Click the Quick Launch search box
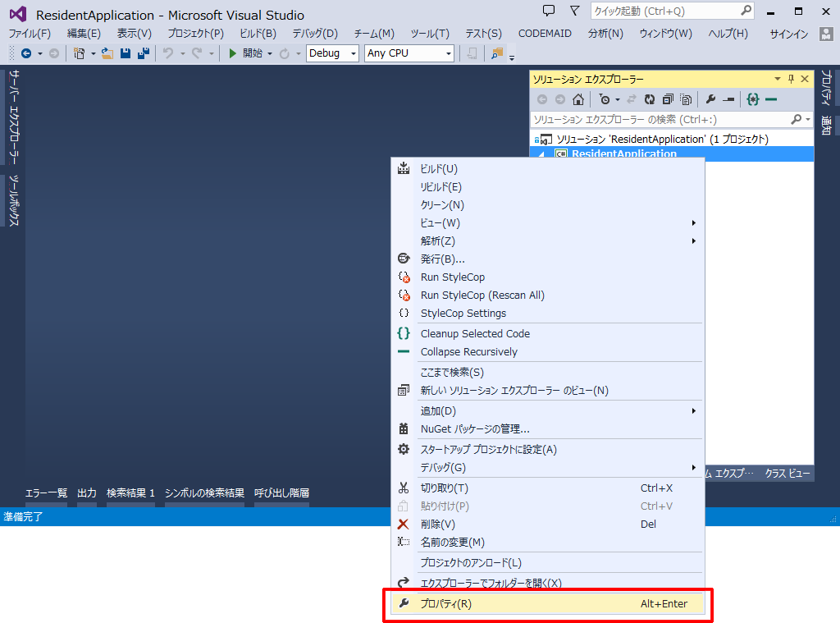This screenshot has height=623, width=840. 673,11
